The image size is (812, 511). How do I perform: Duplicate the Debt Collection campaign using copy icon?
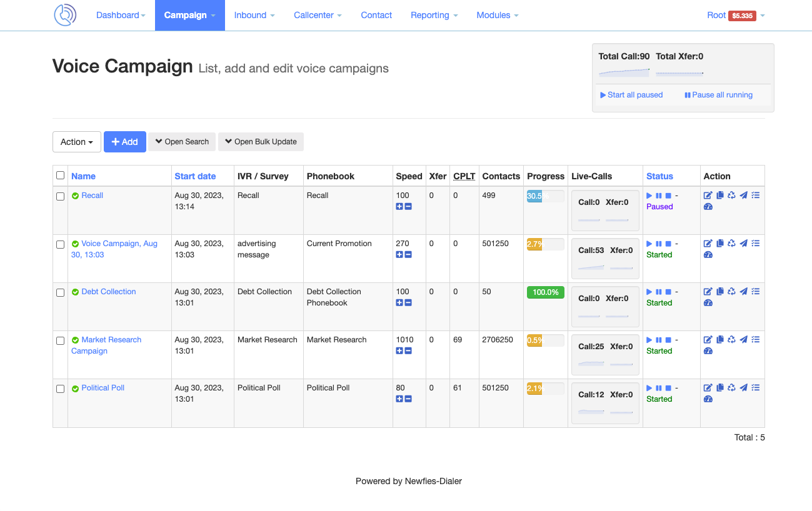[x=719, y=292]
